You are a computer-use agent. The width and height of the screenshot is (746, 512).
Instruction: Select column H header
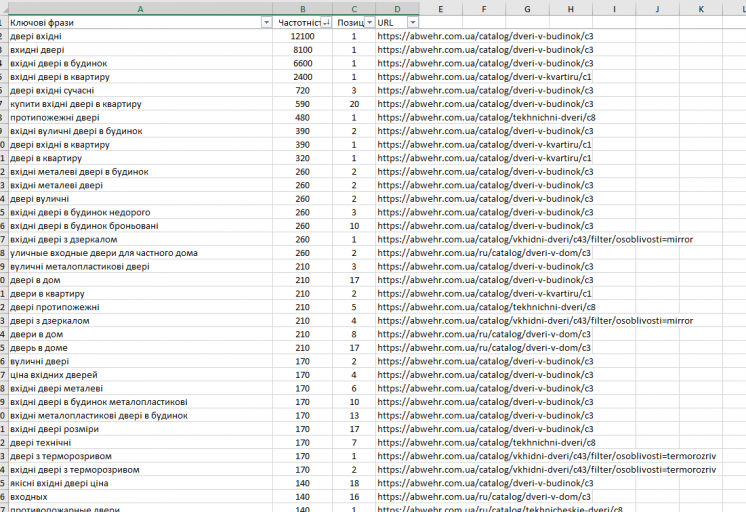click(x=570, y=9)
